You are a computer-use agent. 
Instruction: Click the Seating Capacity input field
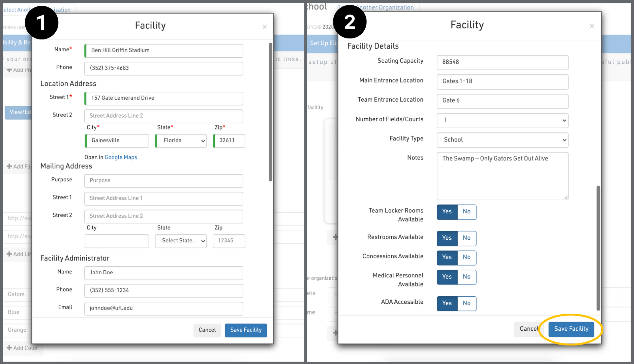click(502, 62)
